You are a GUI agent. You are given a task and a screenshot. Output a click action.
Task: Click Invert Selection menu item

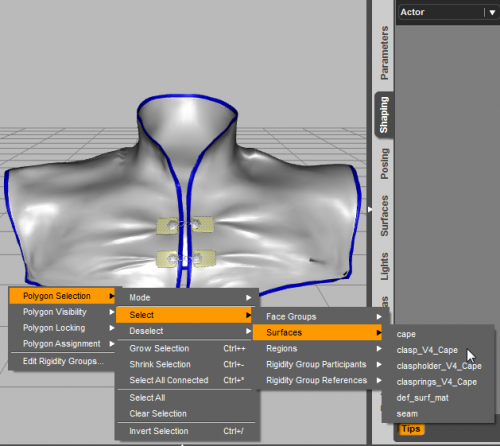(187, 431)
